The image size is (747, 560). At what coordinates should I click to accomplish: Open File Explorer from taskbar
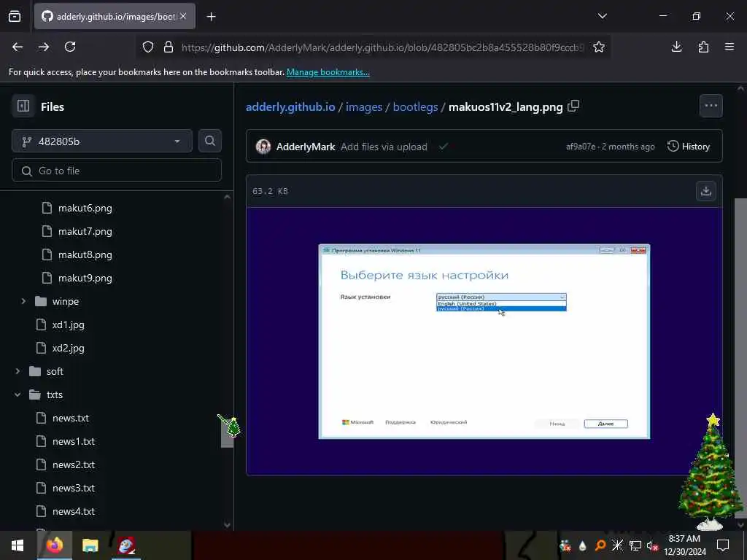90,545
